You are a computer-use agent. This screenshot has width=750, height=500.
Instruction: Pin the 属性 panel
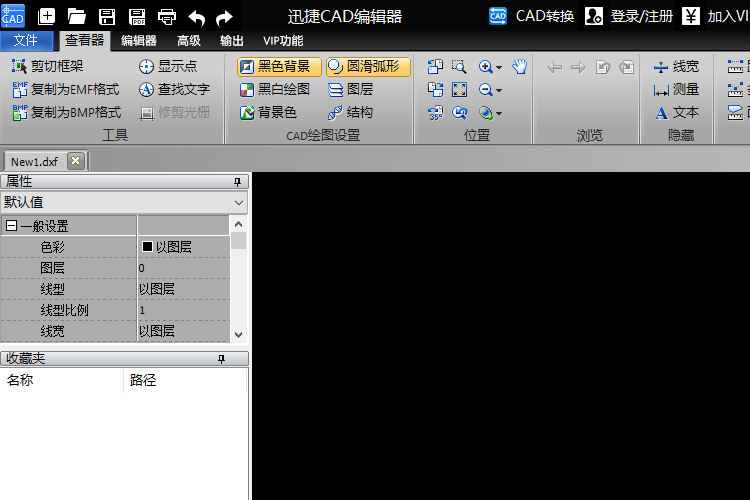click(x=237, y=182)
